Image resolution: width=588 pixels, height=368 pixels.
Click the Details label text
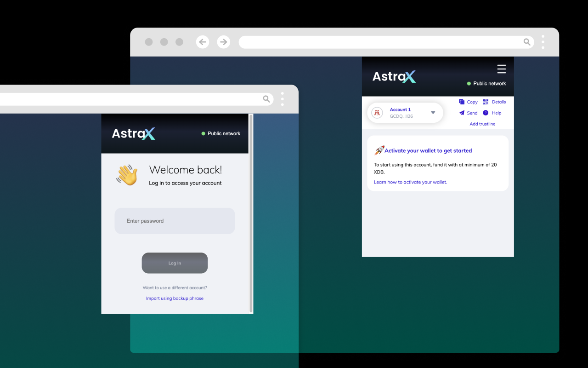coord(499,102)
